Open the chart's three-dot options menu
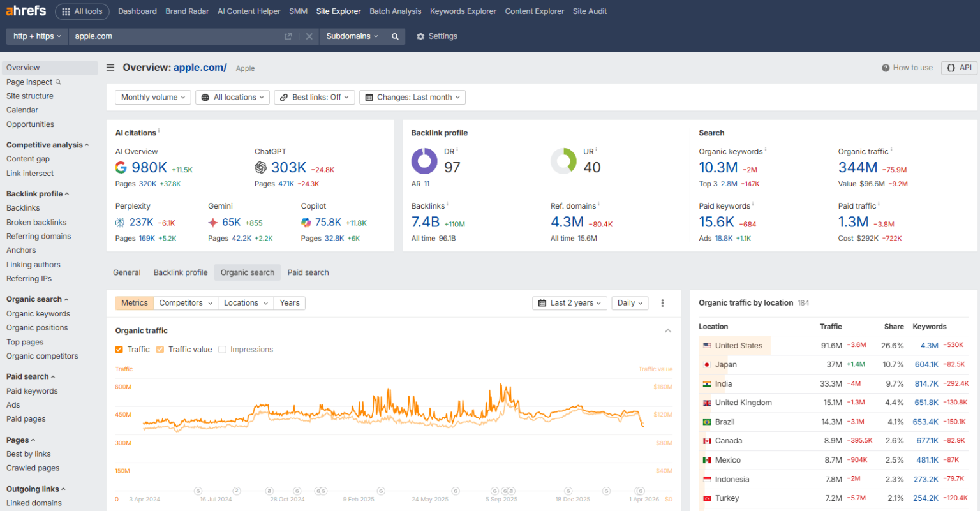The height and width of the screenshot is (511, 980). pos(663,303)
